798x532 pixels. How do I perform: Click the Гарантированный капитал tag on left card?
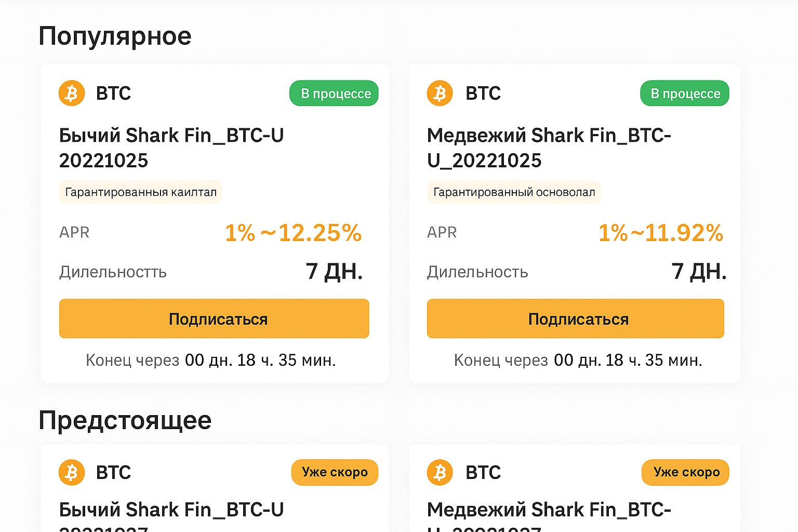140,192
